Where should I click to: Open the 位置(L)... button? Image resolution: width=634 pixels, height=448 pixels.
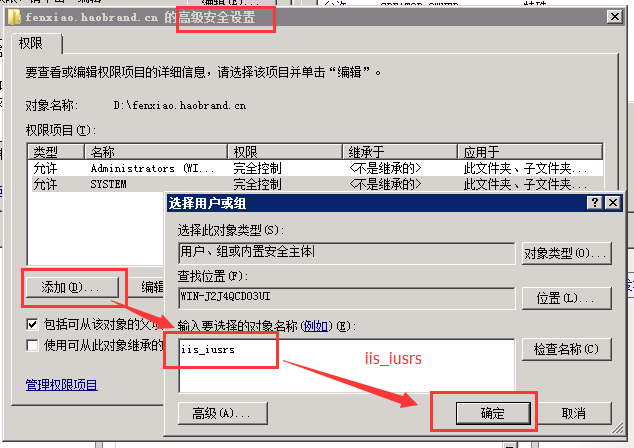pos(566,298)
